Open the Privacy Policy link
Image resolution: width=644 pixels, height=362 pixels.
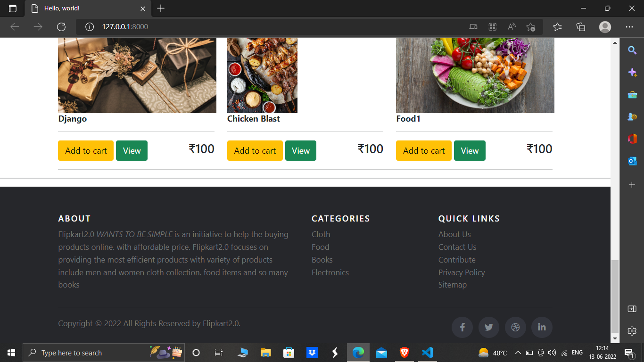tap(462, 272)
